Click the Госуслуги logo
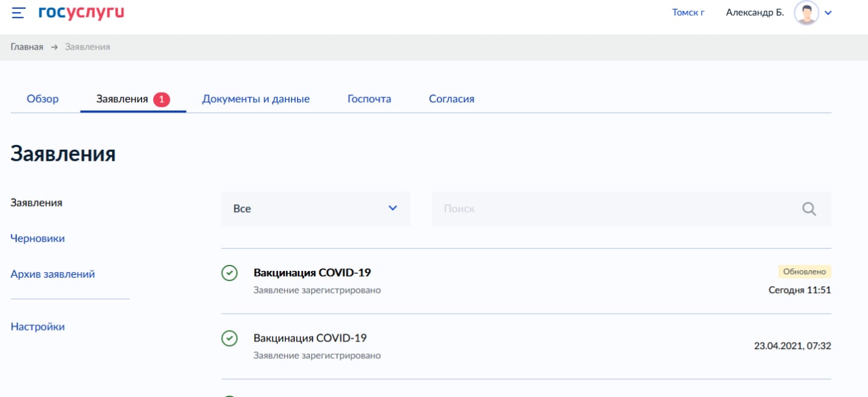The width and height of the screenshot is (868, 397). coord(81,12)
